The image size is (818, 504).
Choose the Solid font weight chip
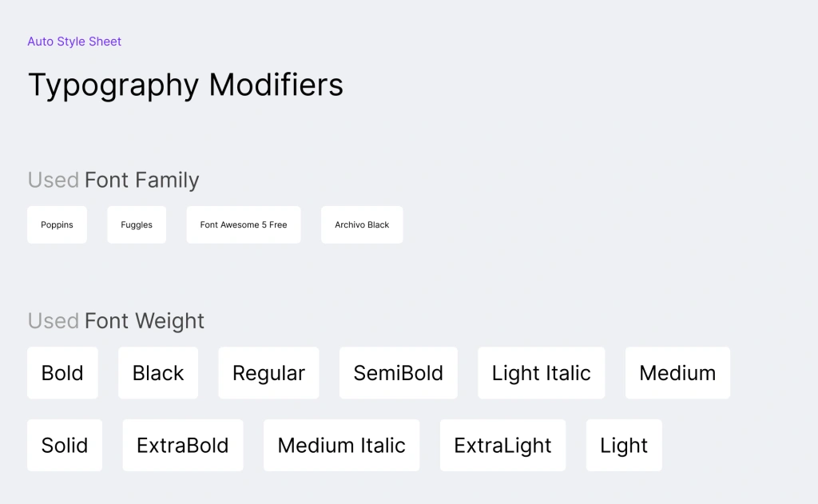65,446
